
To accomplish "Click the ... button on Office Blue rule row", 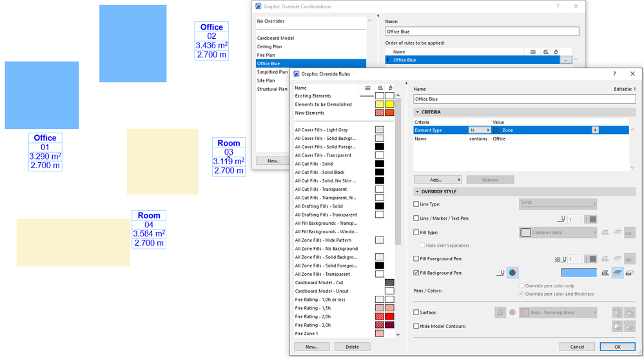I will pyautogui.click(x=565, y=60).
